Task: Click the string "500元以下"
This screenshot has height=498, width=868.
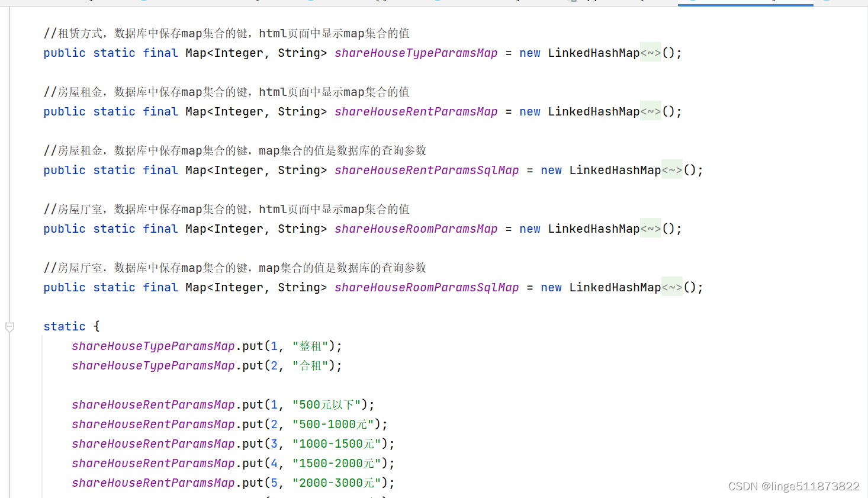Action: coord(327,405)
